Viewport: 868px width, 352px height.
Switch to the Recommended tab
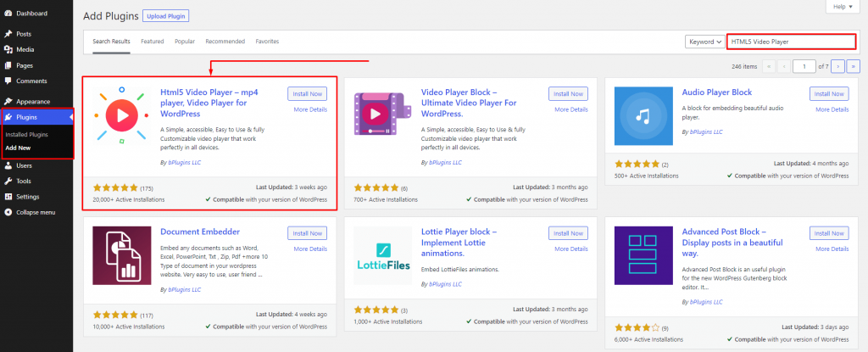point(225,42)
